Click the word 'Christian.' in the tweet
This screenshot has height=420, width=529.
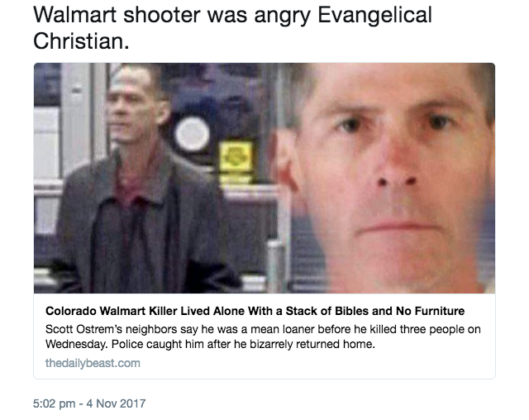pos(81,41)
